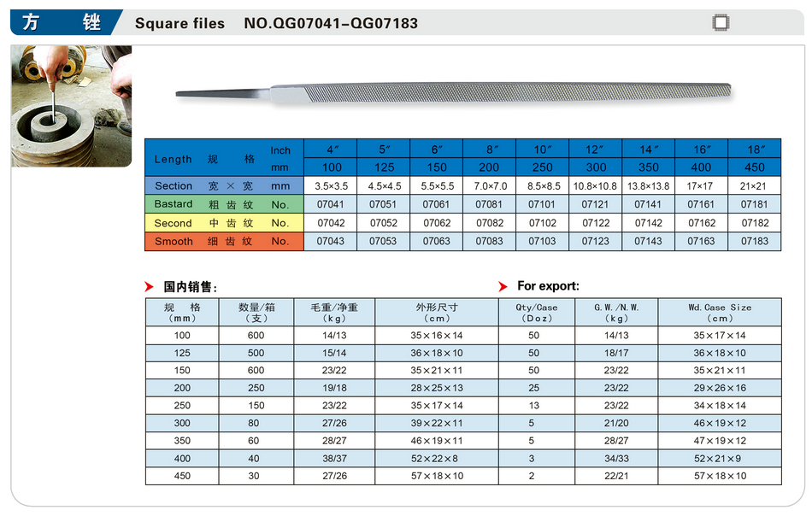Click the 18/17 export weight cell

click(616, 353)
